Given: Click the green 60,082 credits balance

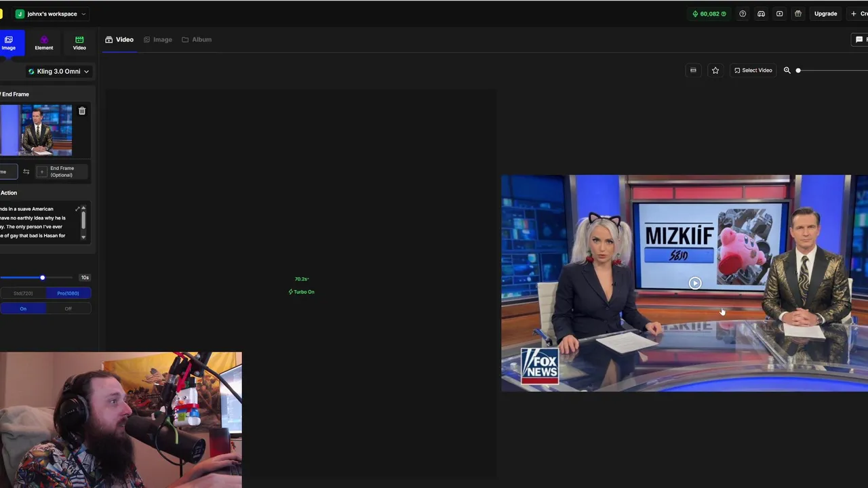Looking at the screenshot, I should click(709, 14).
